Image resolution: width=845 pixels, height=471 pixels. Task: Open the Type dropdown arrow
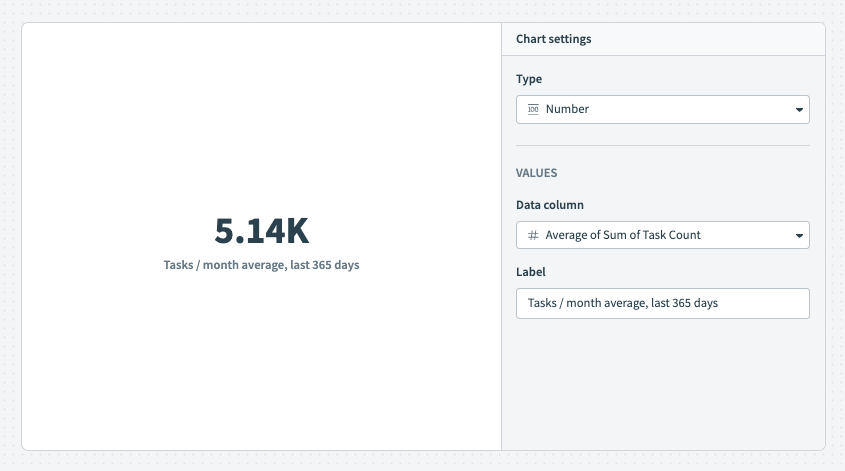799,109
